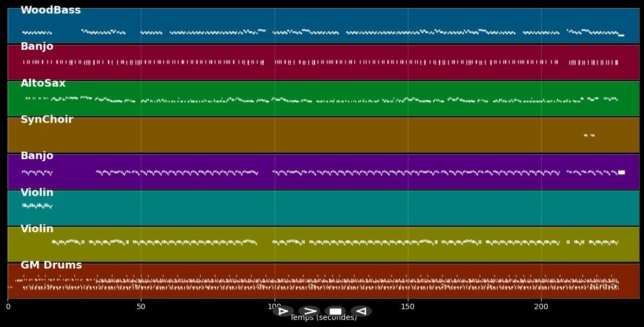Click the last long note in the WoodBass track
Screen dimensions: 644x327
pyautogui.click(x=621, y=35)
